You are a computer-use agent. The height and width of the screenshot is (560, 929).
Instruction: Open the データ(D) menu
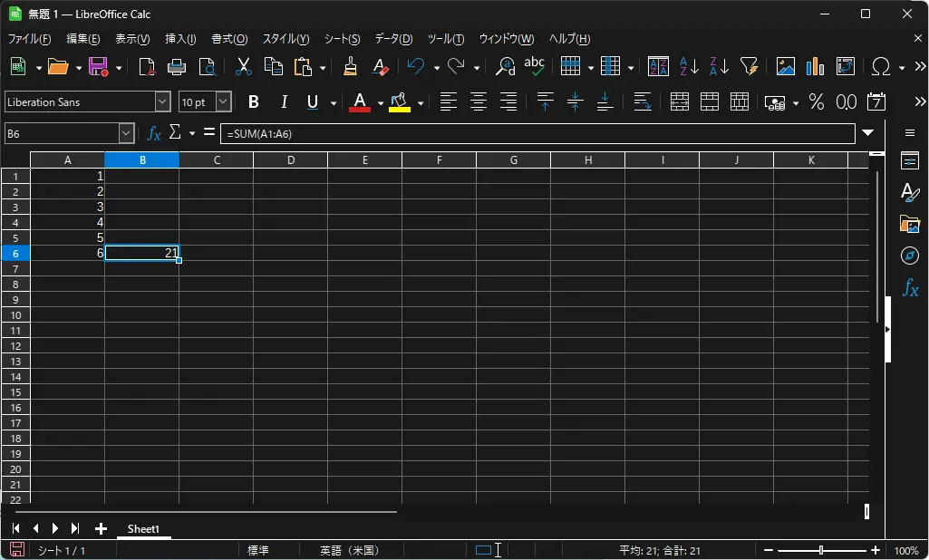pos(393,39)
